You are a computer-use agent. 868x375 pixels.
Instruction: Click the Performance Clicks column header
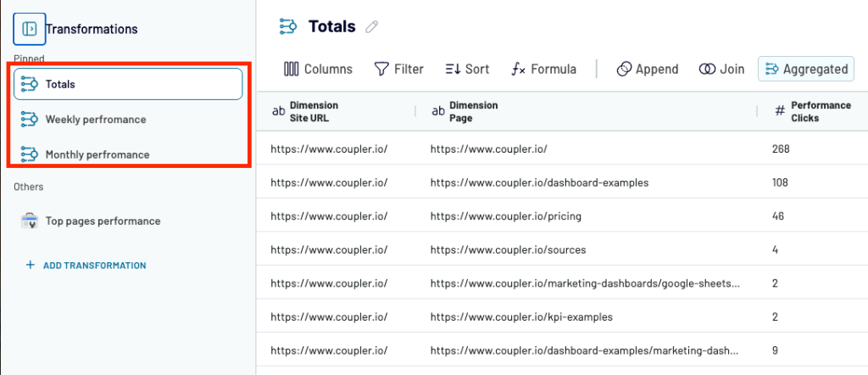pos(813,111)
